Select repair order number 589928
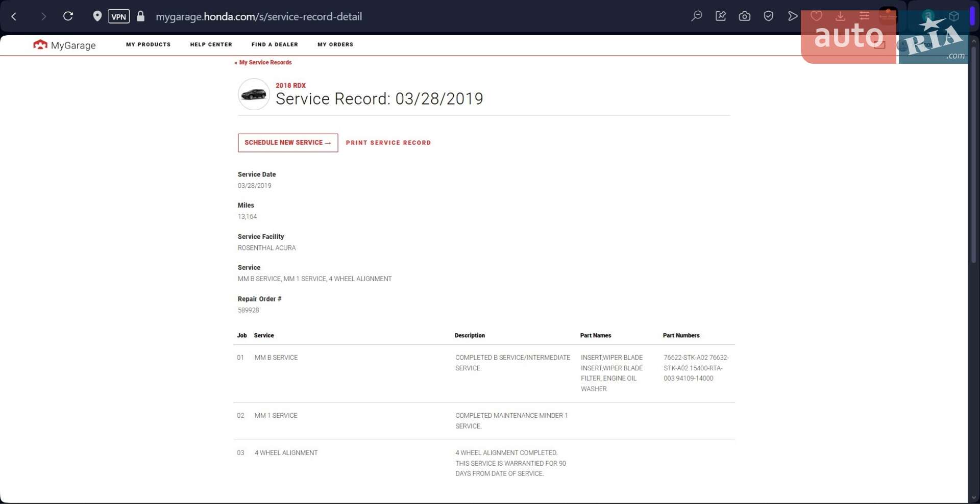Screen dimensions: 980x504 (249, 310)
